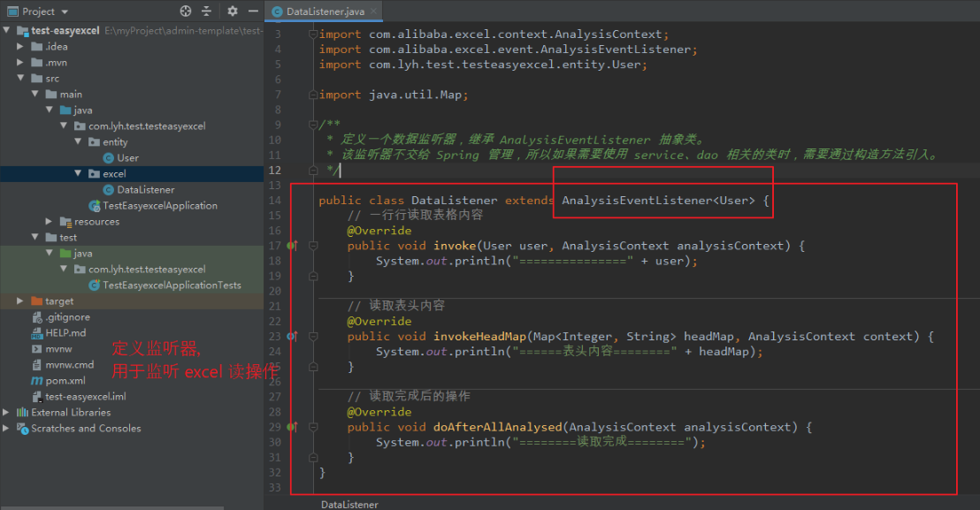Expand the .mvn folder arrow
The width and height of the screenshot is (980, 510).
[x=20, y=63]
